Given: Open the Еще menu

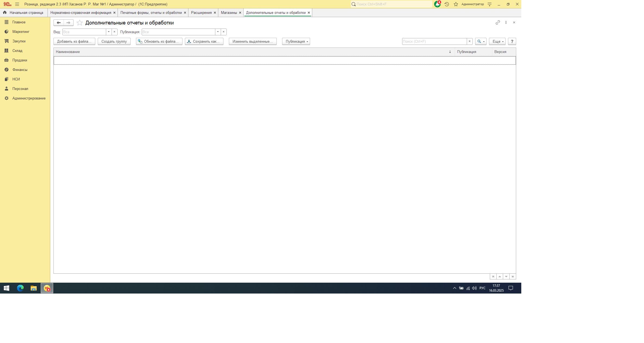Looking at the screenshot, I should point(497,41).
